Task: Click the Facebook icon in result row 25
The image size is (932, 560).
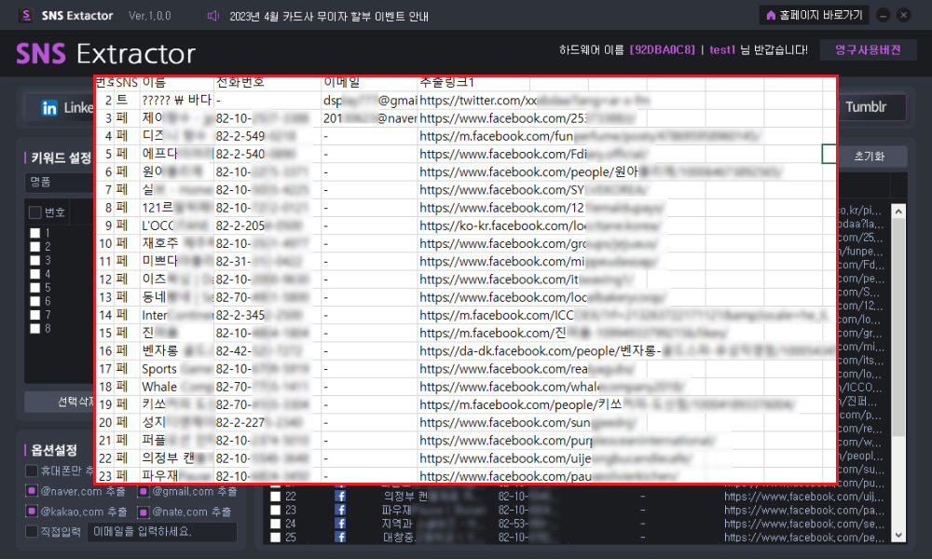Action: point(340,538)
